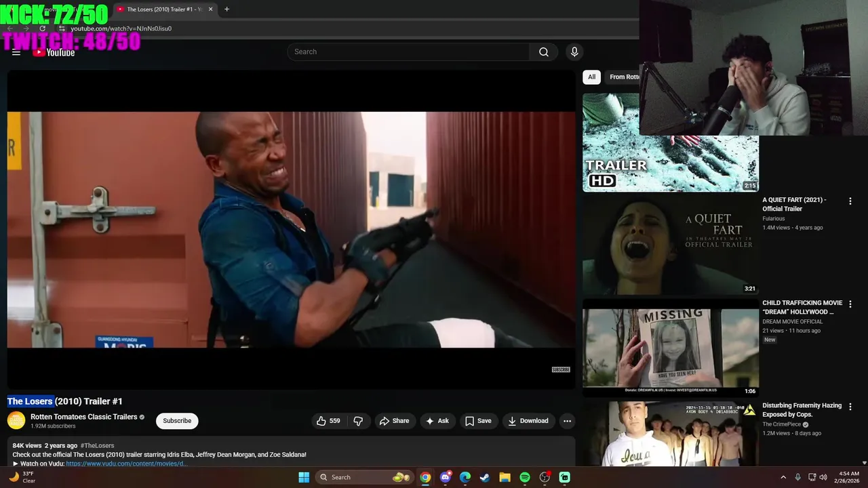Select the From Rotten Tomatoes filter chip

(x=623, y=77)
